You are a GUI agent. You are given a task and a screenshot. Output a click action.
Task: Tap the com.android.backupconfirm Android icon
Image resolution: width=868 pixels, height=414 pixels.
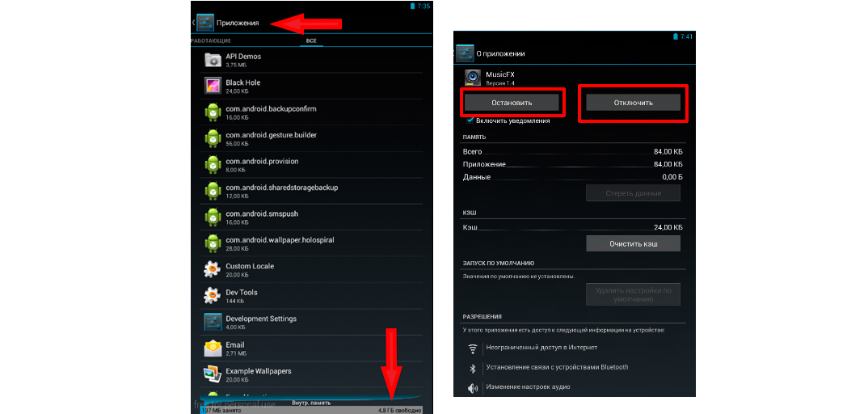click(213, 112)
